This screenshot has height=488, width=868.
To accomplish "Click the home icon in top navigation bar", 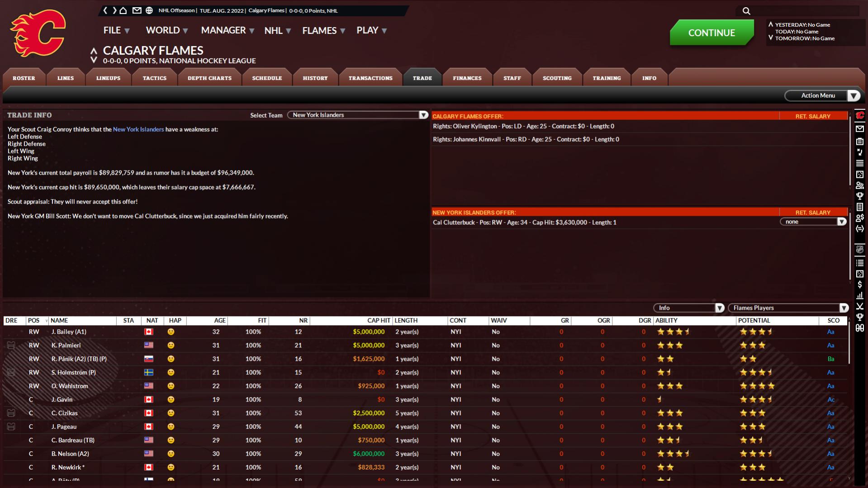I will point(123,10).
